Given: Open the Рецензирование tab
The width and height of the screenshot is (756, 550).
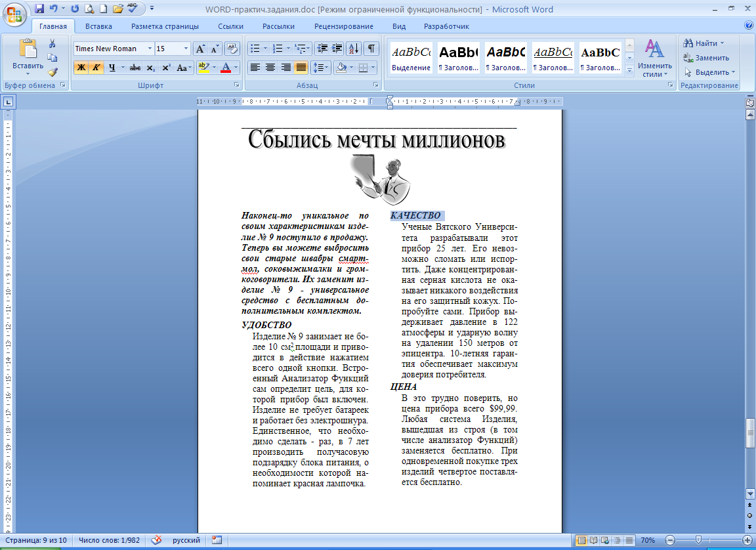Looking at the screenshot, I should [x=344, y=26].
